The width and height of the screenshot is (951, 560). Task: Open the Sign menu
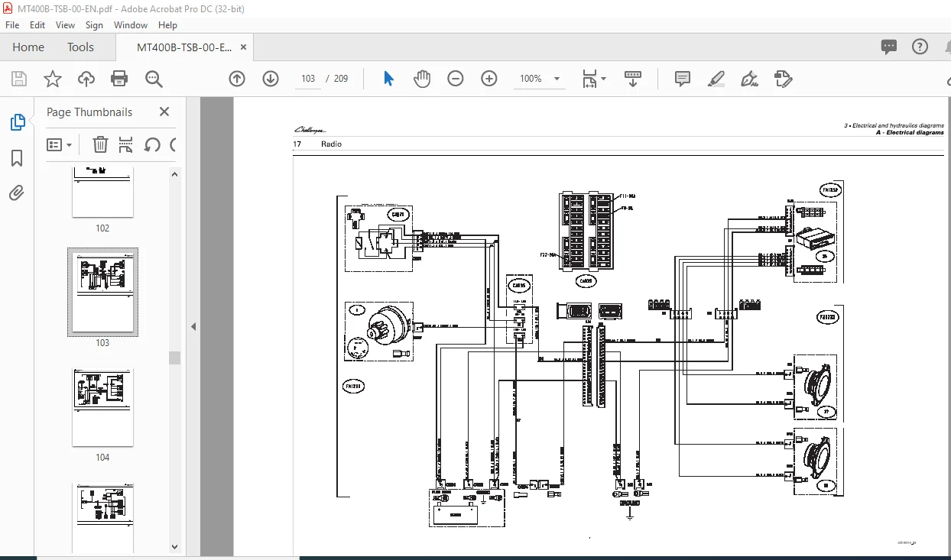click(x=94, y=25)
